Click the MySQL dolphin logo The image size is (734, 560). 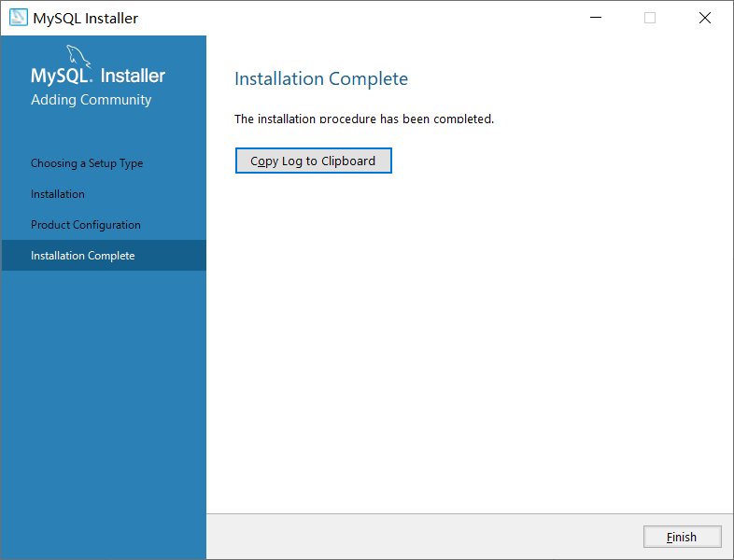[x=78, y=57]
